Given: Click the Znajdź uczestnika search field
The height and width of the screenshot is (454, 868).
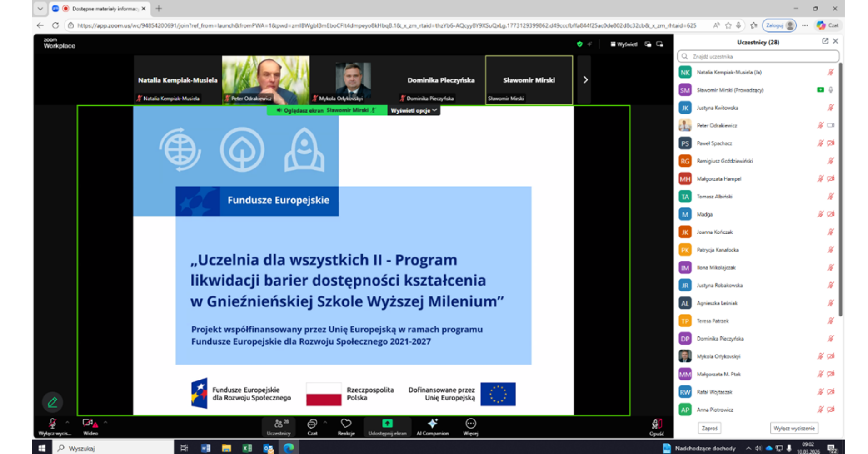Looking at the screenshot, I should click(x=758, y=56).
